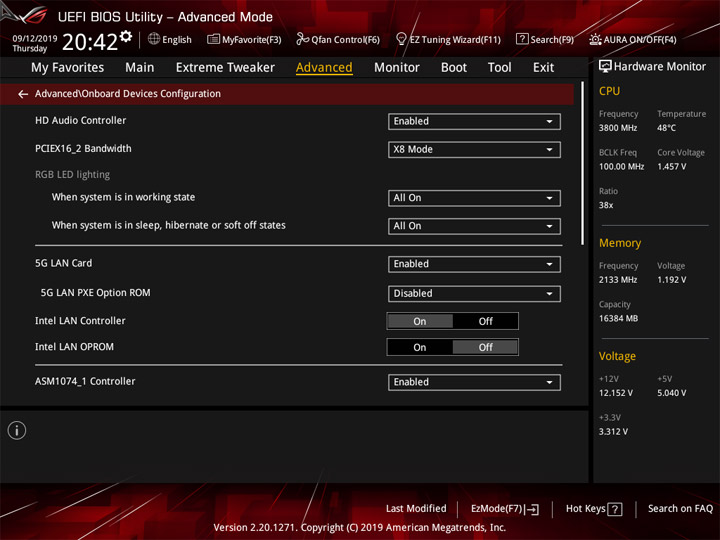Viewport: 720px width, 540px height.
Task: Click the Search question mark icon
Action: pyautogui.click(x=522, y=39)
